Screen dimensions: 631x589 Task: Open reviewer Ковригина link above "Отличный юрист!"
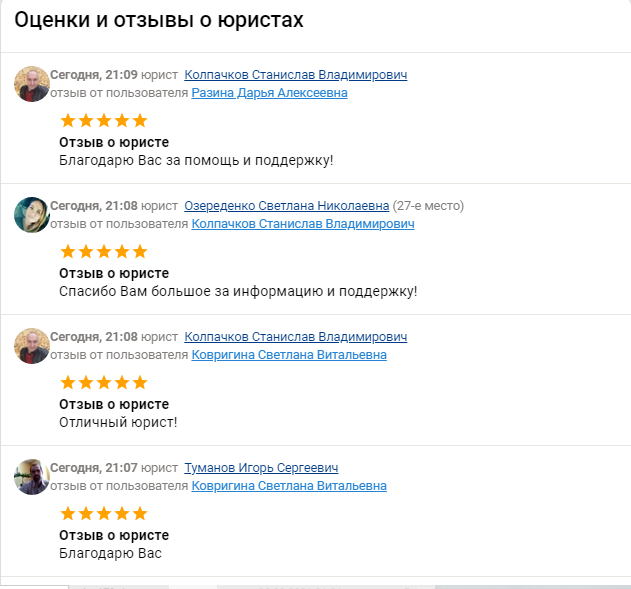(x=288, y=355)
